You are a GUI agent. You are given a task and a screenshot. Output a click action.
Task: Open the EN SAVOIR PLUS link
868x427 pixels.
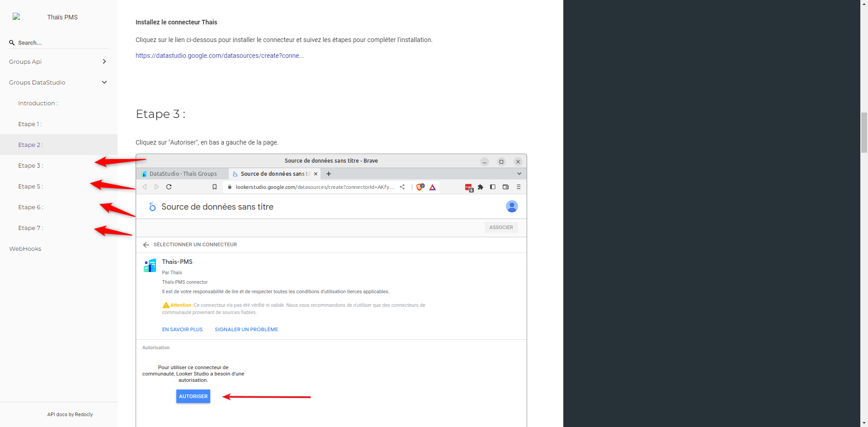pyautogui.click(x=182, y=329)
